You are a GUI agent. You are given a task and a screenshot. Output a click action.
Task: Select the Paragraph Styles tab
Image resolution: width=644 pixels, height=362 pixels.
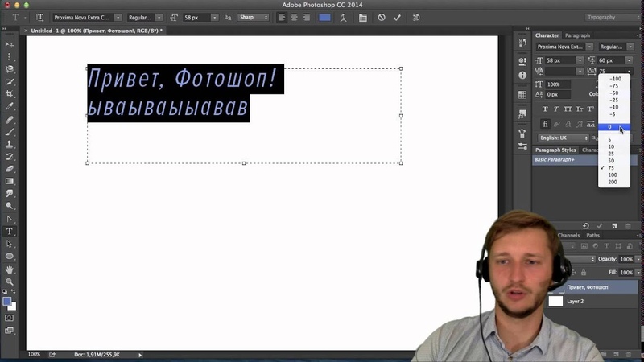tap(555, 150)
